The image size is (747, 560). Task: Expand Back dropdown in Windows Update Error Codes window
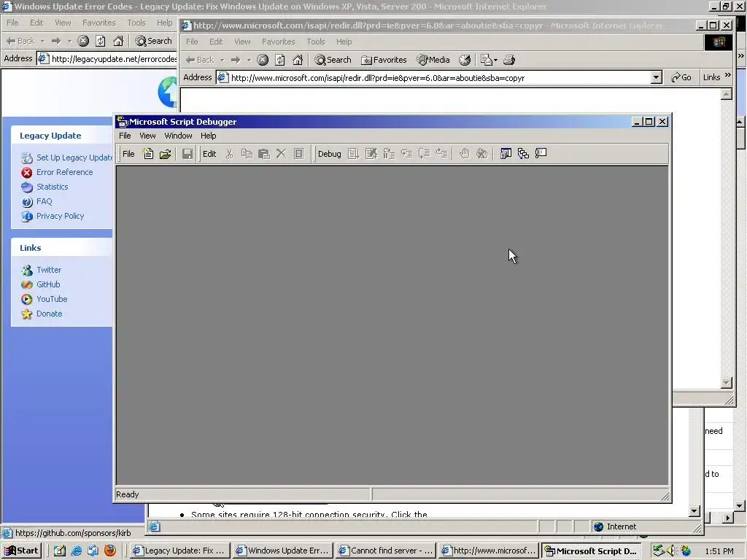coord(42,41)
